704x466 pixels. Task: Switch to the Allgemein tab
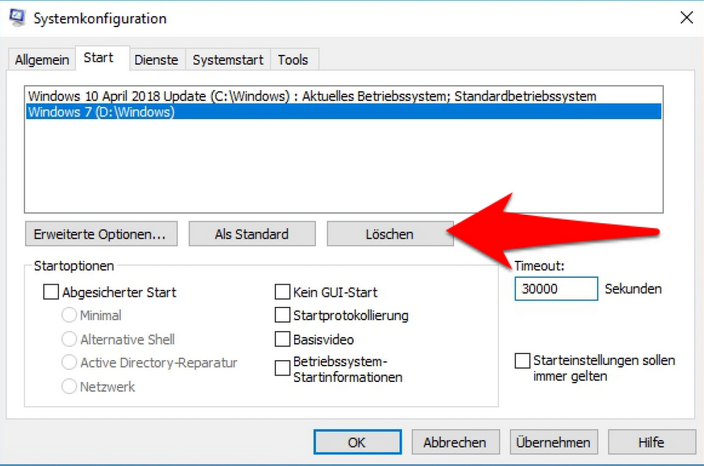[42, 60]
